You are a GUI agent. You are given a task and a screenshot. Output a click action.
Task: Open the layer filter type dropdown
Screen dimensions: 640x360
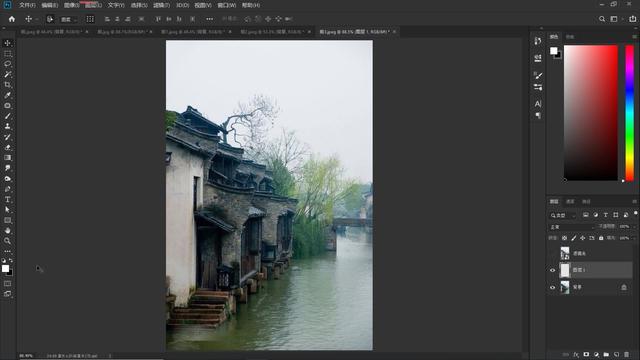pos(563,215)
